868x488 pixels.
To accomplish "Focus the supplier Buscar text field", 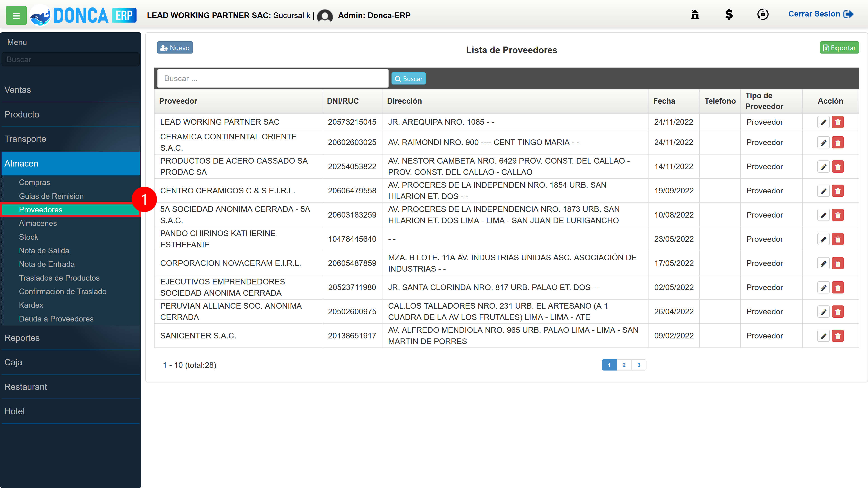I will (273, 79).
